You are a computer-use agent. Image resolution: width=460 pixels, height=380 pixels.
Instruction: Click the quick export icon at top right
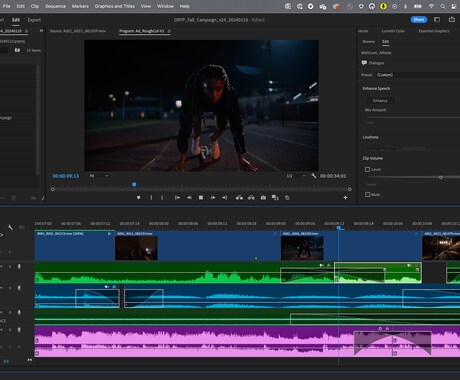point(452,19)
